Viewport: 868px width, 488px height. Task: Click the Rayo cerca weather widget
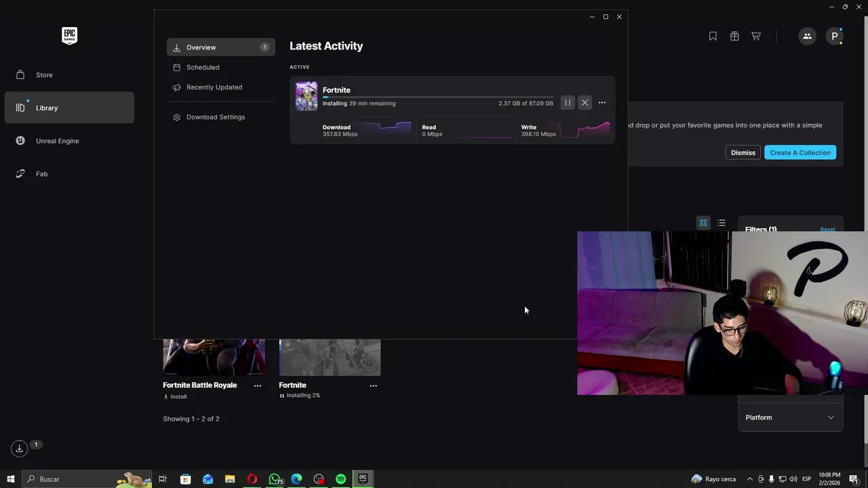click(713, 479)
